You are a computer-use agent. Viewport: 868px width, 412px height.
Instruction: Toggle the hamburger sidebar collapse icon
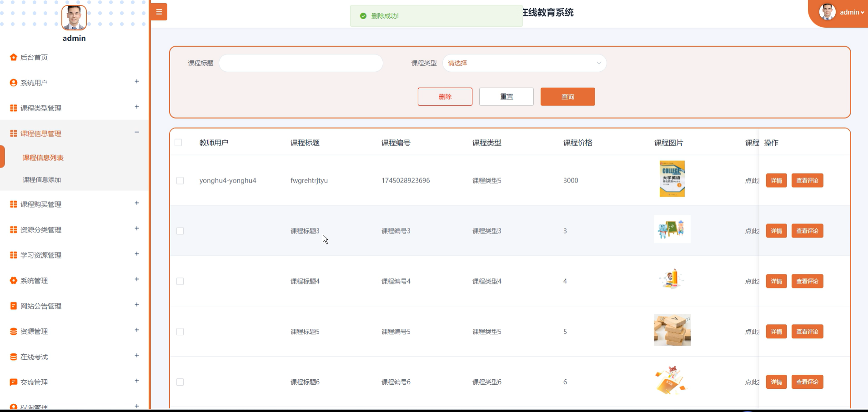(x=159, y=12)
